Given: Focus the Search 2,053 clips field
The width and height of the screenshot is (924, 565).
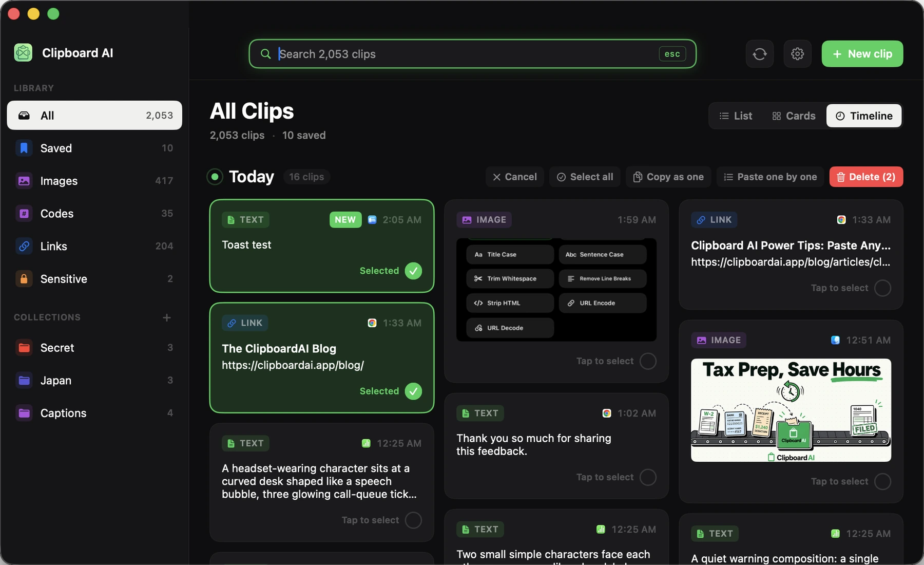Looking at the screenshot, I should (472, 54).
